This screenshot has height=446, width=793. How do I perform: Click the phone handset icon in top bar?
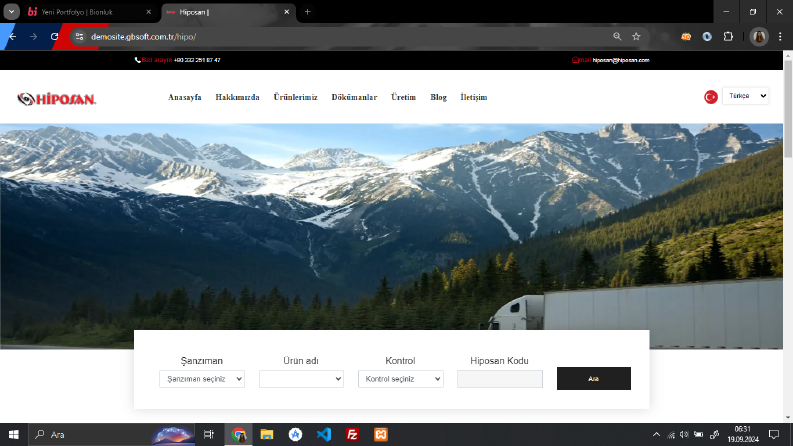click(138, 60)
